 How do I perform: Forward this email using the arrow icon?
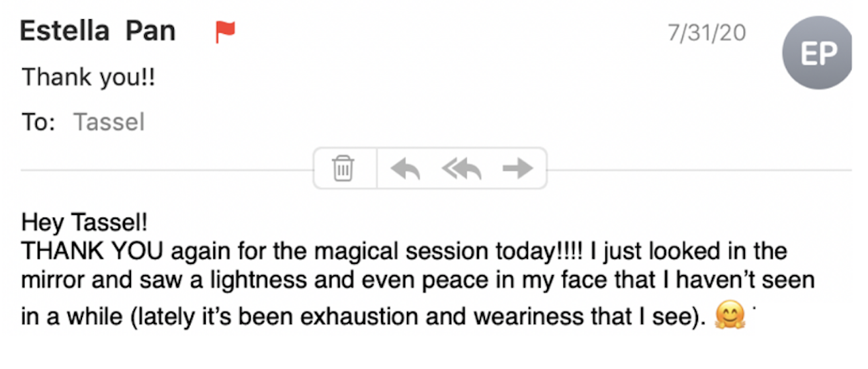pos(517,169)
